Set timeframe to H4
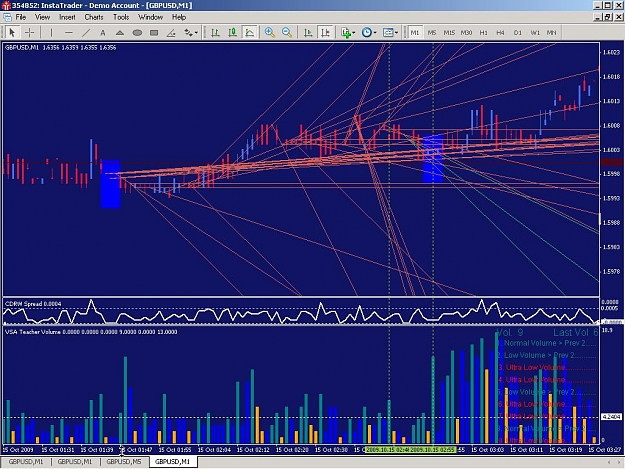Image resolution: width=625 pixels, height=469 pixels. 501,33
